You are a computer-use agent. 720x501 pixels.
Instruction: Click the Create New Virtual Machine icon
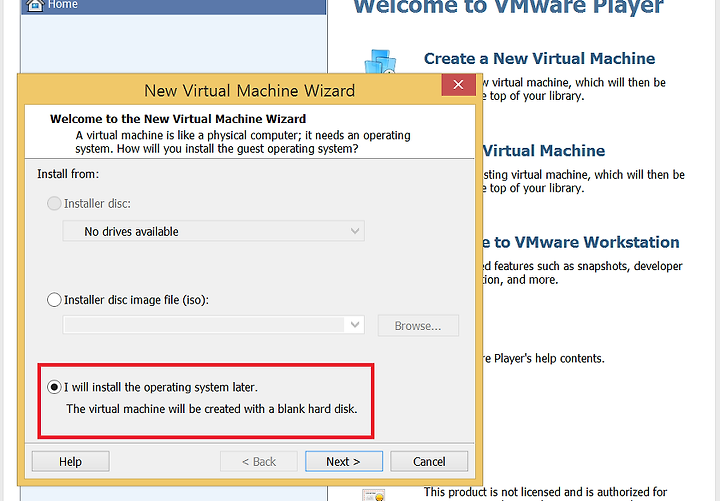point(380,61)
